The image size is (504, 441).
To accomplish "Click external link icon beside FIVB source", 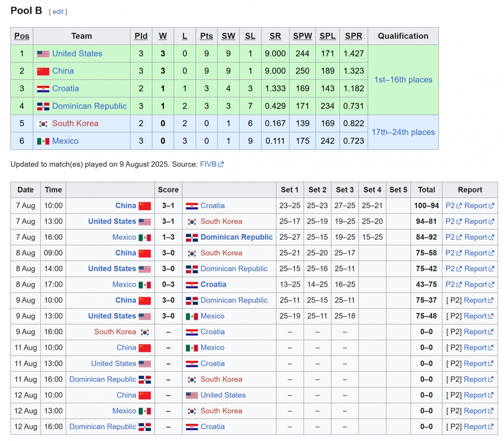I will click(x=221, y=164).
